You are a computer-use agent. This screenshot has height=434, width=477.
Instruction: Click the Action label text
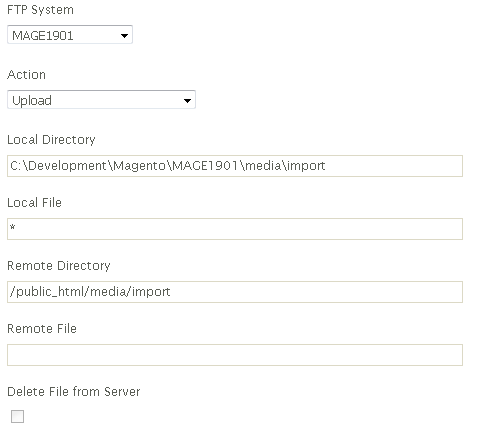click(26, 75)
